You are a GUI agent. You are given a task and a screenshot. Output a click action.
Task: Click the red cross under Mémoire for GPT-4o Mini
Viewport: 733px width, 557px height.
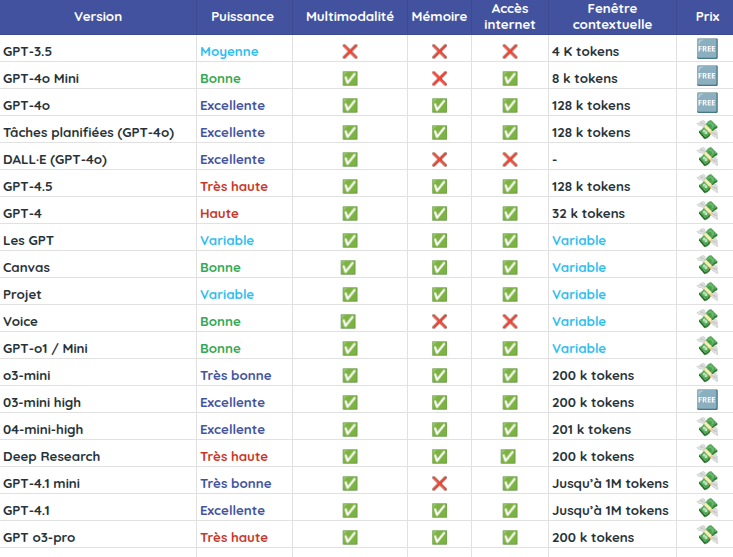coord(439,79)
